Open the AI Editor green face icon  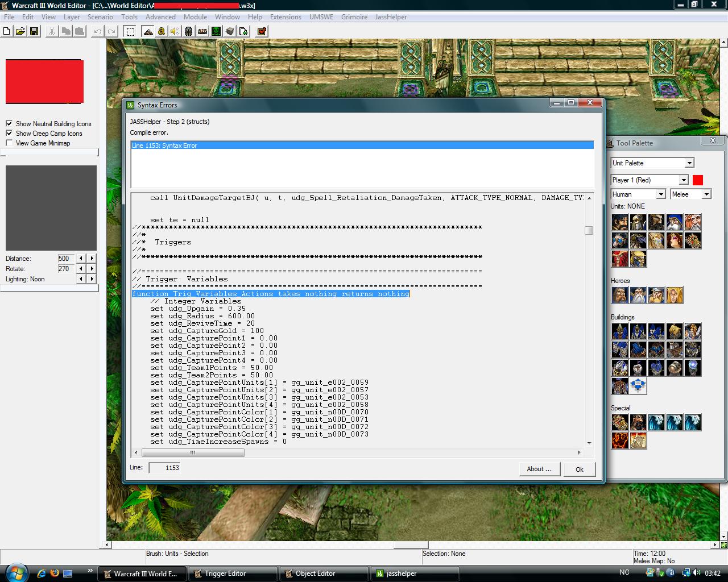click(216, 31)
